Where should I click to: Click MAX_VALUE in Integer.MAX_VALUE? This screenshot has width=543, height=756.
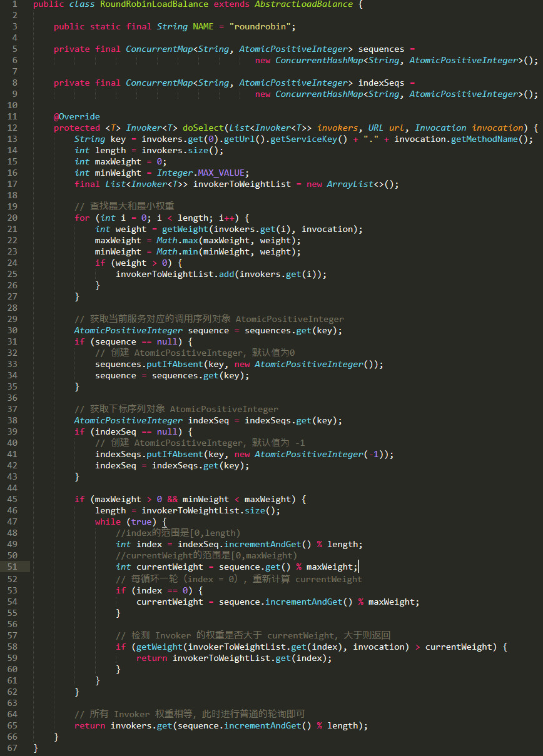[221, 173]
